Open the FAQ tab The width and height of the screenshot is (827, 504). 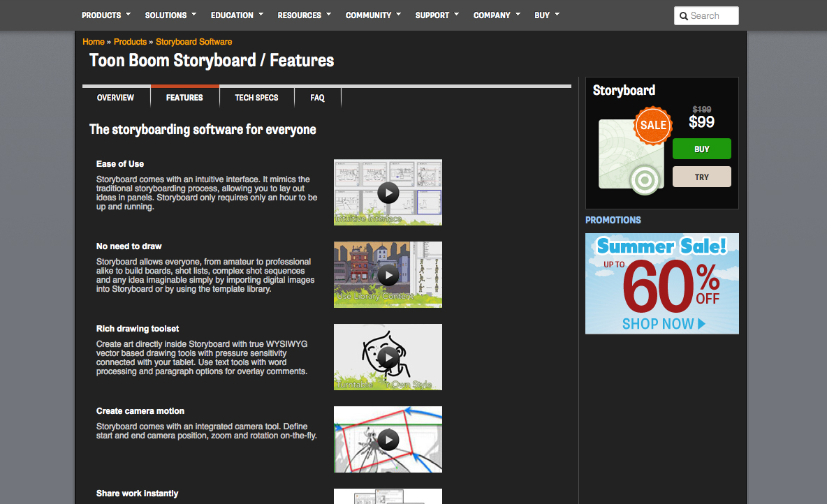coord(318,98)
